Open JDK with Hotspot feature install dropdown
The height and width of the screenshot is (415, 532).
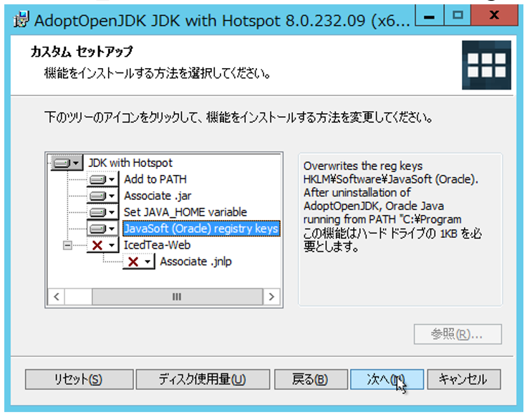[x=67, y=163]
